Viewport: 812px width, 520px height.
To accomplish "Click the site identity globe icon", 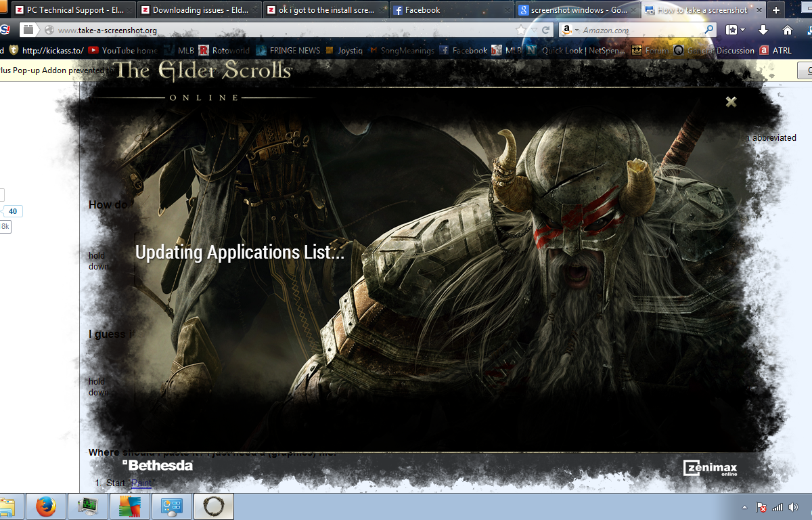I will [49, 30].
